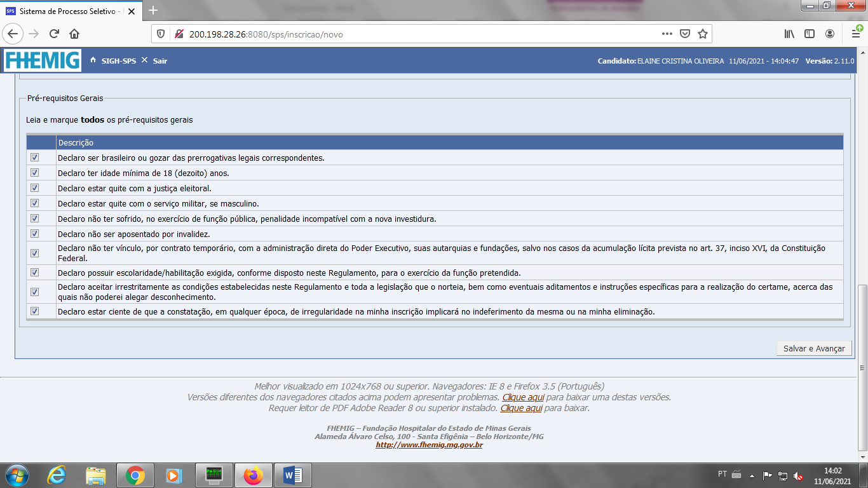The image size is (868, 488).
Task: Uncheck 'não ser aposentado por invalidez' checkbox
Action: pyautogui.click(x=35, y=234)
